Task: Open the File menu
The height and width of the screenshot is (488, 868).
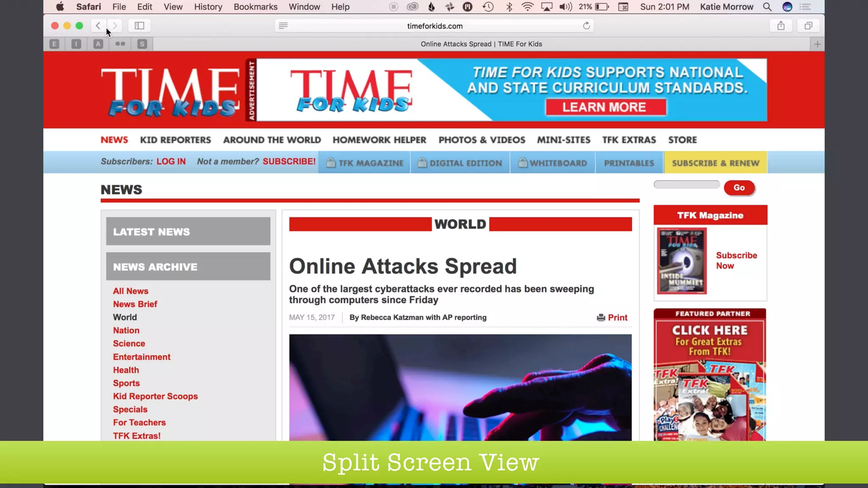Action: (119, 7)
